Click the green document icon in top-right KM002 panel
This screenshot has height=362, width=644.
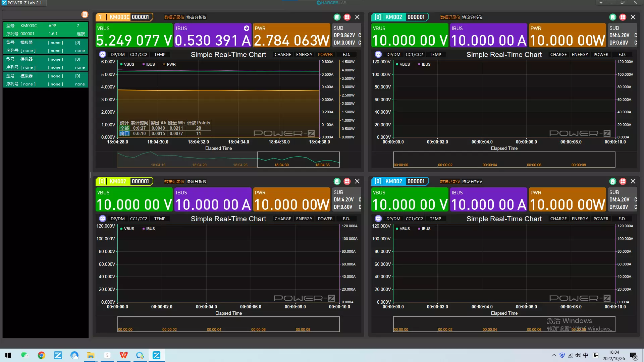(613, 17)
